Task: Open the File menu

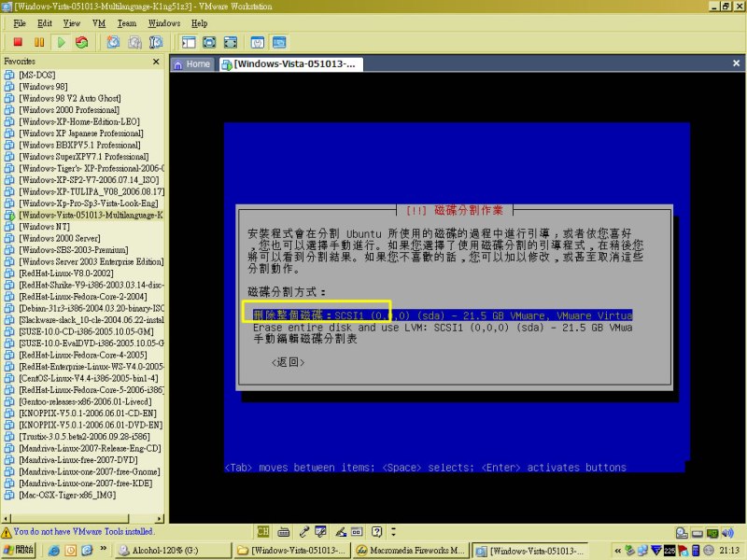Action: 20,23
